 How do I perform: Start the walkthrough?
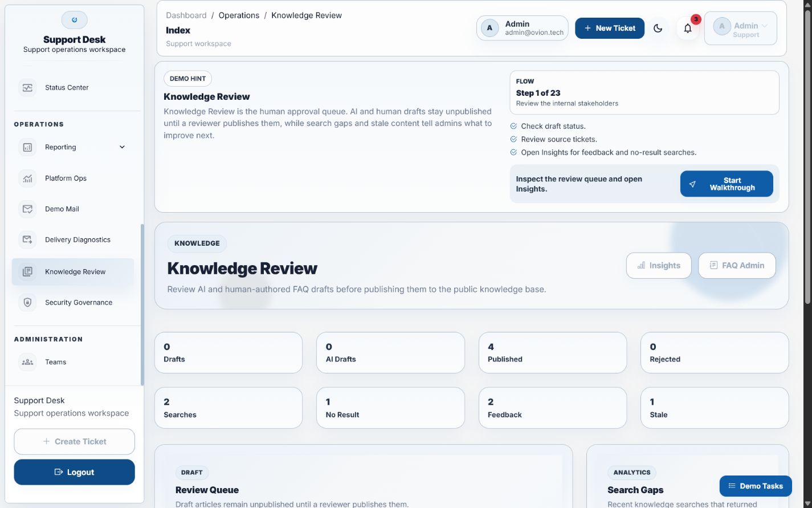pyautogui.click(x=727, y=184)
